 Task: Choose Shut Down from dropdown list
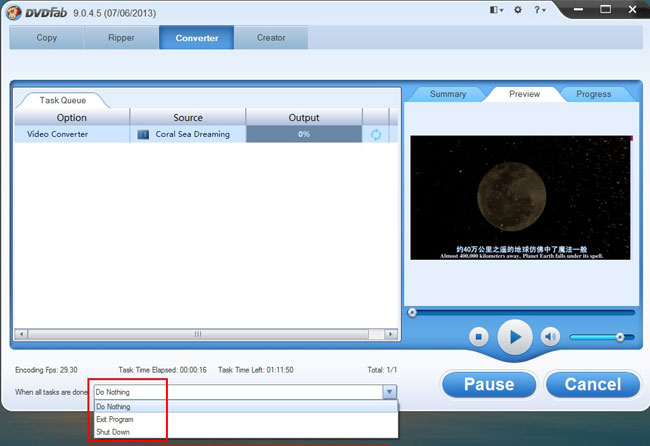click(x=246, y=432)
